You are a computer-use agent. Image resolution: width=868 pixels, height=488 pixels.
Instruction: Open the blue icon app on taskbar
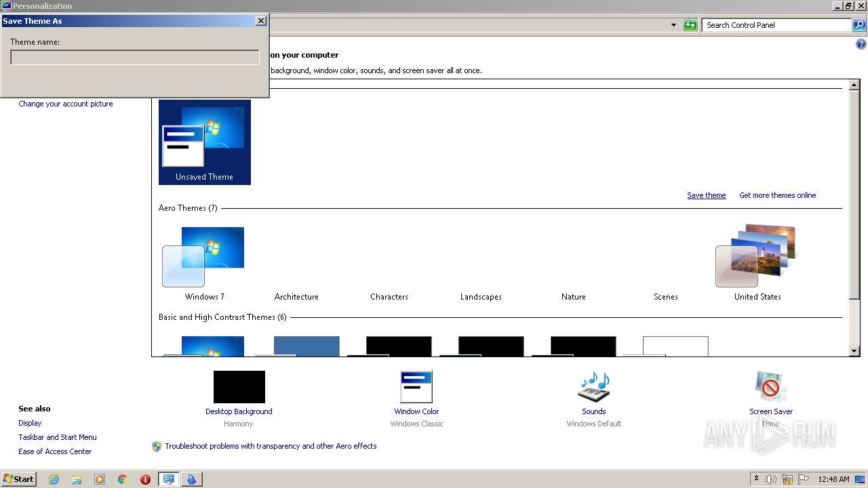(x=191, y=479)
